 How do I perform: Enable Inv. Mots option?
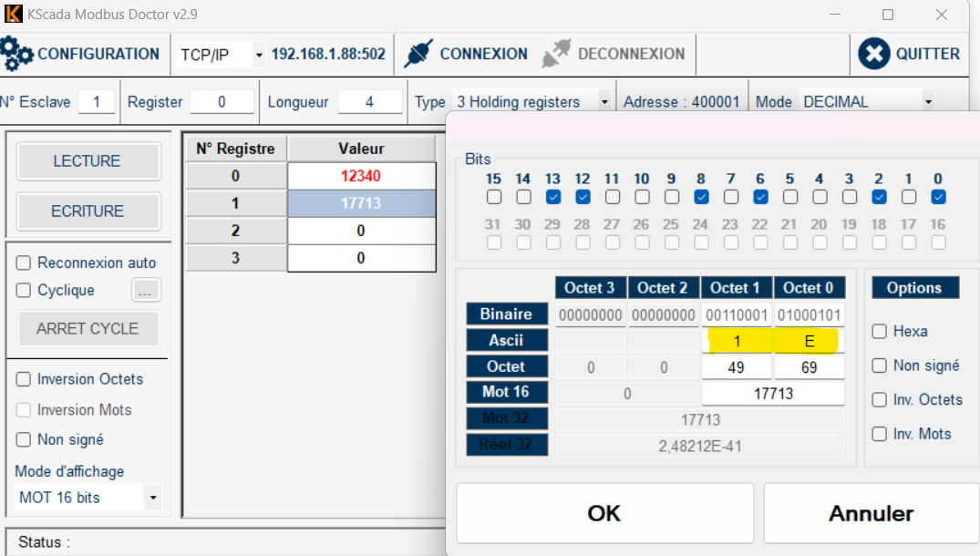click(x=880, y=434)
